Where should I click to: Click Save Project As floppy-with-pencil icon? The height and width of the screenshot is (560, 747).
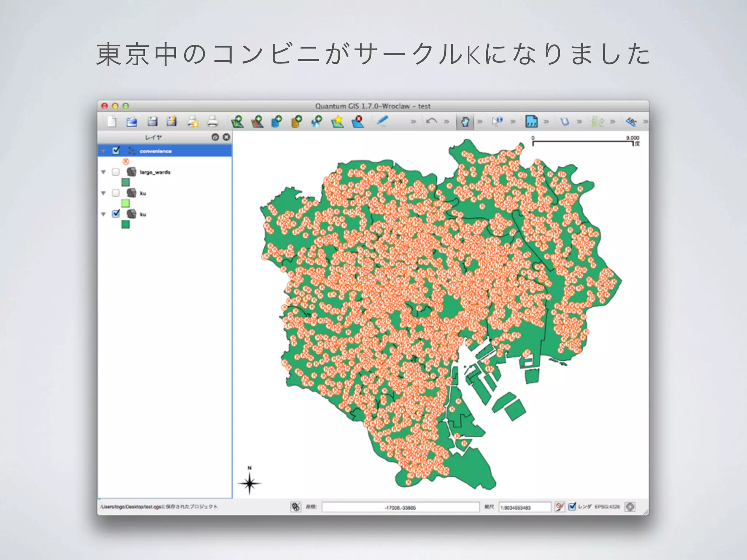coord(172,121)
